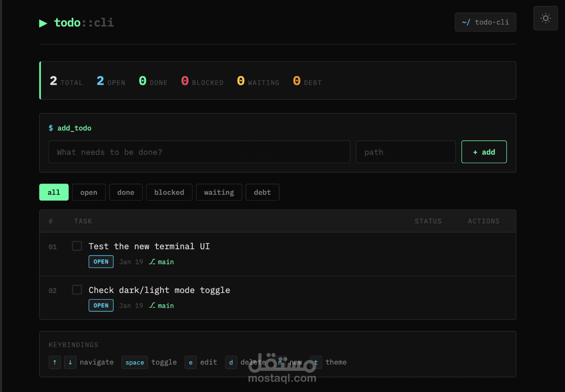
Task: Check off 'Test the new terminal UI'
Action: [x=77, y=246]
